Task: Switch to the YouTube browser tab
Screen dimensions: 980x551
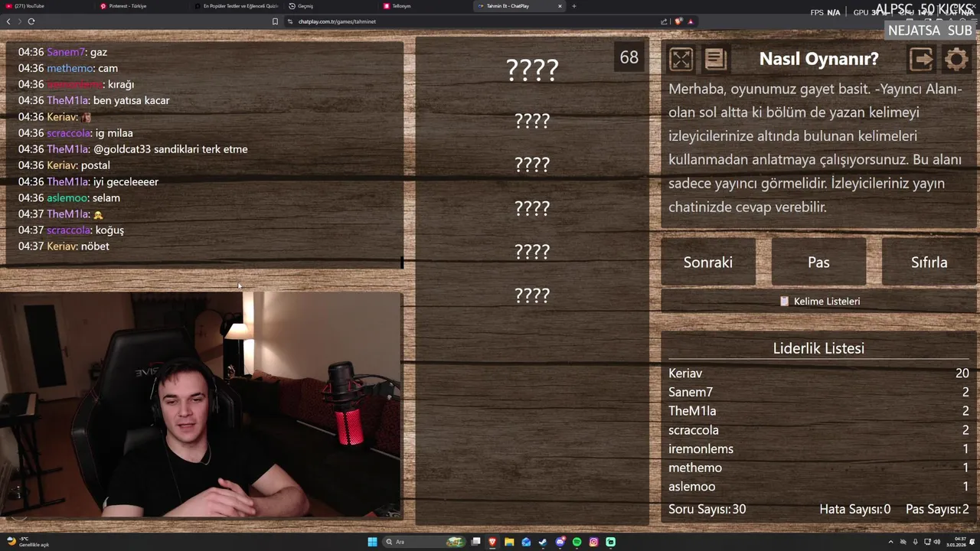Action: pyautogui.click(x=46, y=6)
